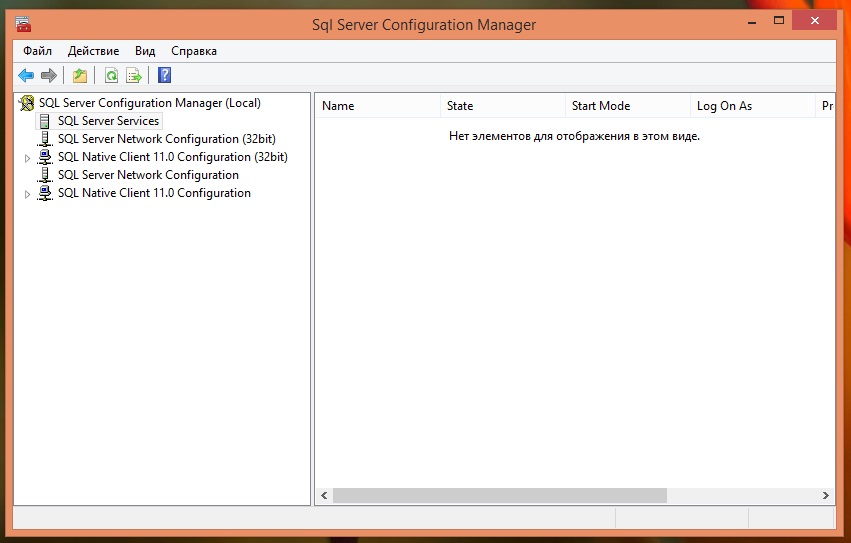Click icon of SQL Server Network Configuration (32bit)
Screen dimensions: 851x543
tap(45, 139)
